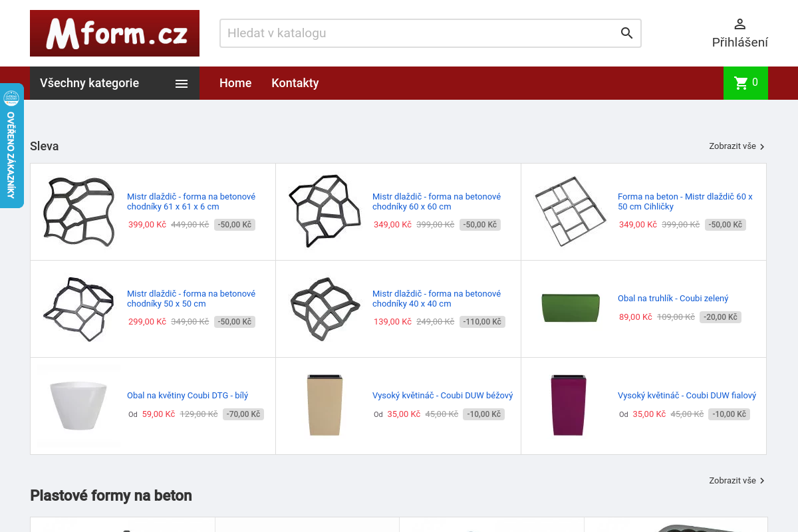Go to Home menu item
The height and width of the screenshot is (532, 798).
(235, 83)
